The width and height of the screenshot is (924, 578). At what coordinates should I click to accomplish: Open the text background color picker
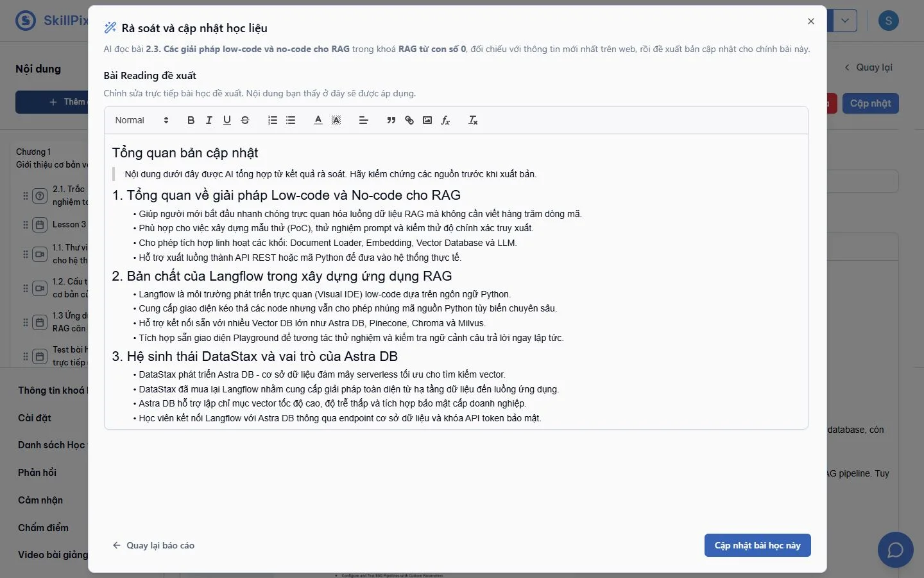(336, 120)
